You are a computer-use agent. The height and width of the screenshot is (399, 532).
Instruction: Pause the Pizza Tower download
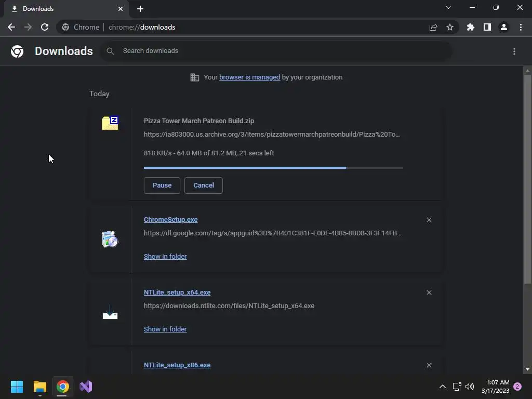pyautogui.click(x=162, y=185)
